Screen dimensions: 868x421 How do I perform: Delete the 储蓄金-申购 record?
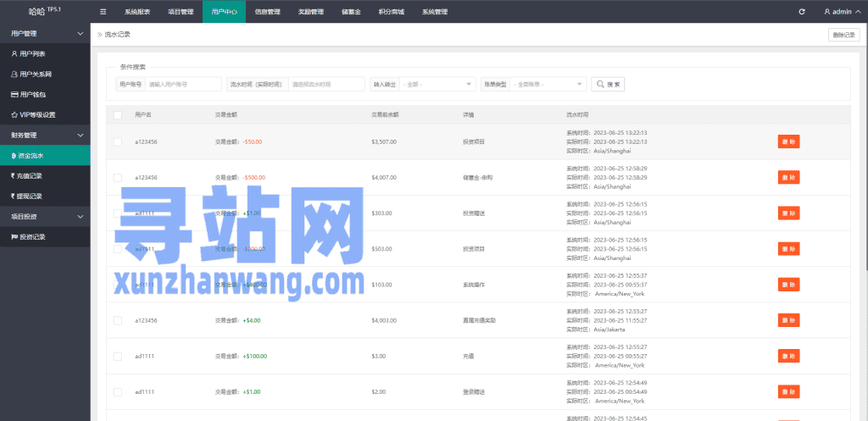point(788,178)
